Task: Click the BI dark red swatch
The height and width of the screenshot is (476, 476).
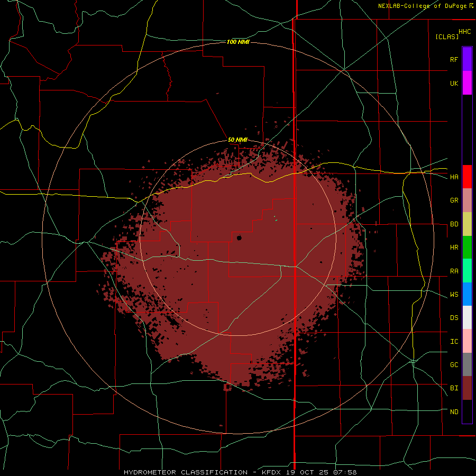Action: [467, 388]
